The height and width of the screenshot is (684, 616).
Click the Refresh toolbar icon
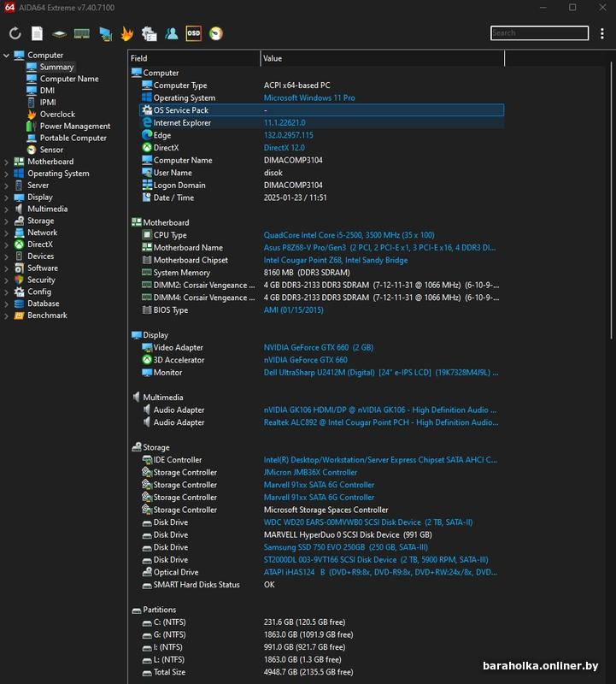(x=15, y=33)
